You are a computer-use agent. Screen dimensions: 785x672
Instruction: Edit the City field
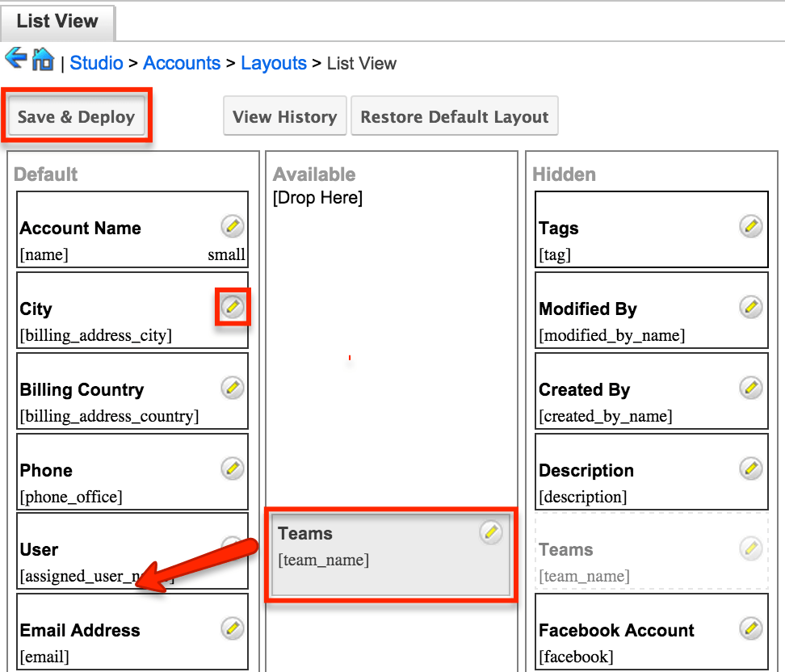point(232,308)
